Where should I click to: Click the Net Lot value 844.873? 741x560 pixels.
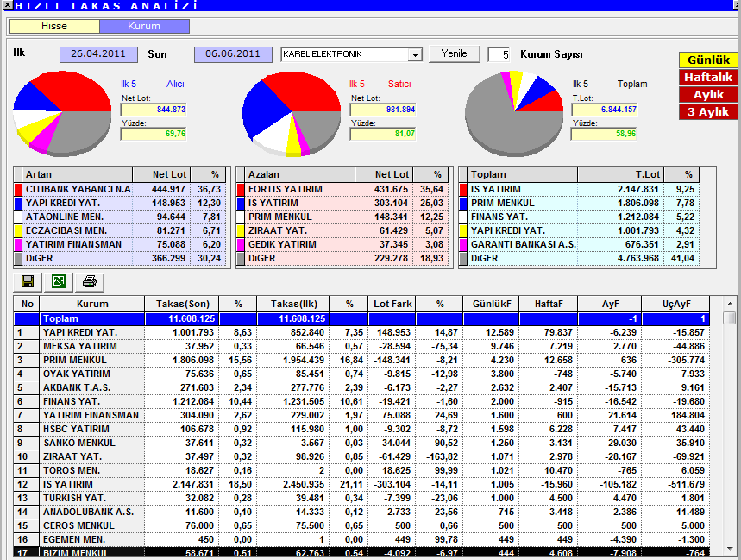[154, 110]
